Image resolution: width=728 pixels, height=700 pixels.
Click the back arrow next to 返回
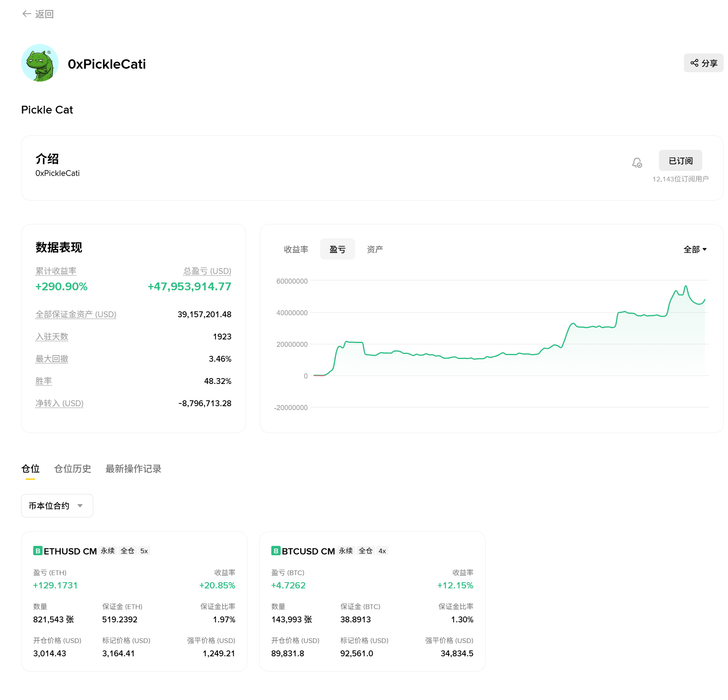[26, 14]
